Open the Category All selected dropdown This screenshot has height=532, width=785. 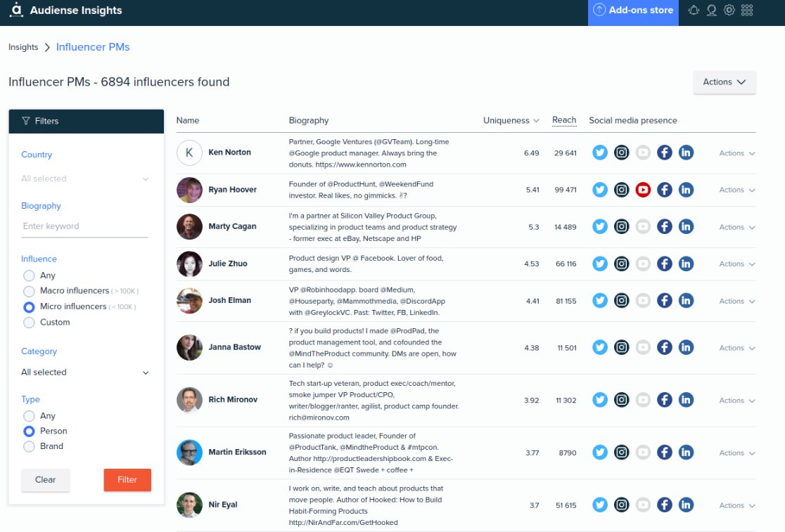point(84,372)
